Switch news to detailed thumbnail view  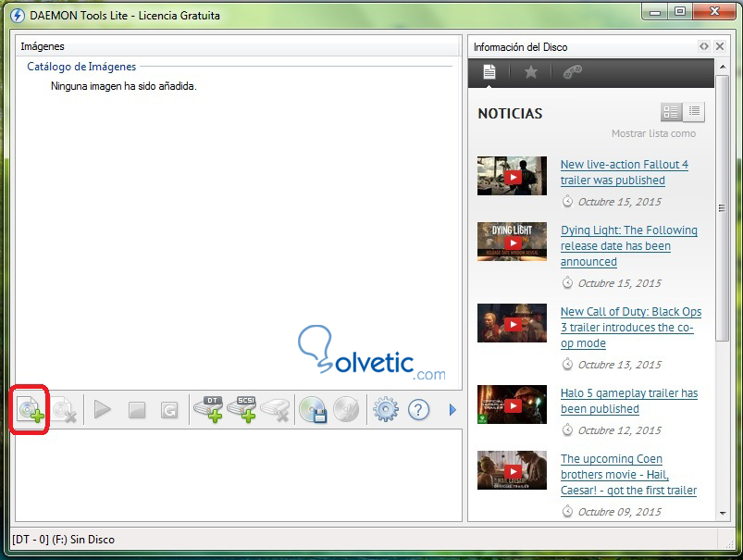(x=672, y=112)
